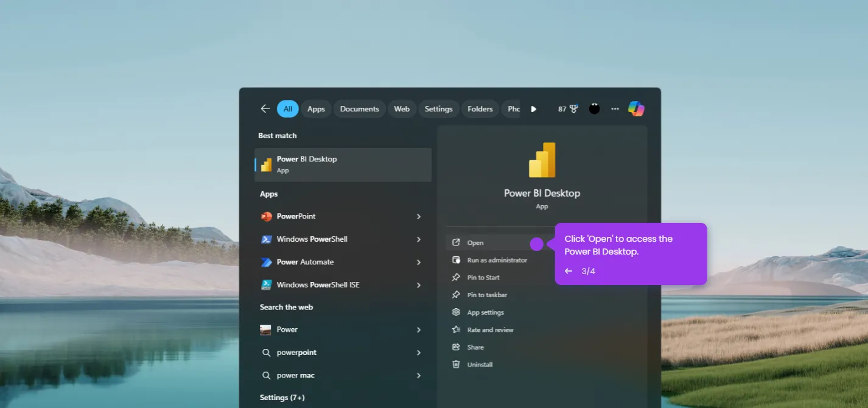
Task: Click the powerpoint web search magnifier icon
Action: (x=266, y=353)
